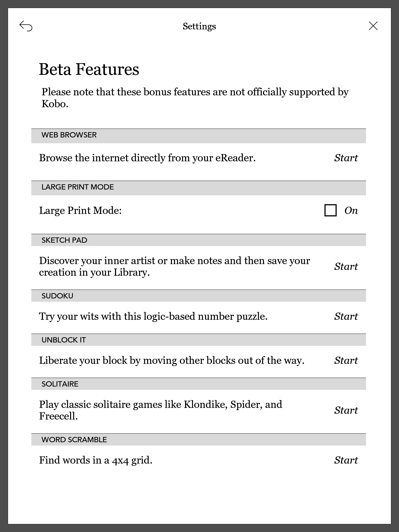
Task: Tap the SOLITAIRE section header
Action: pyautogui.click(x=60, y=384)
